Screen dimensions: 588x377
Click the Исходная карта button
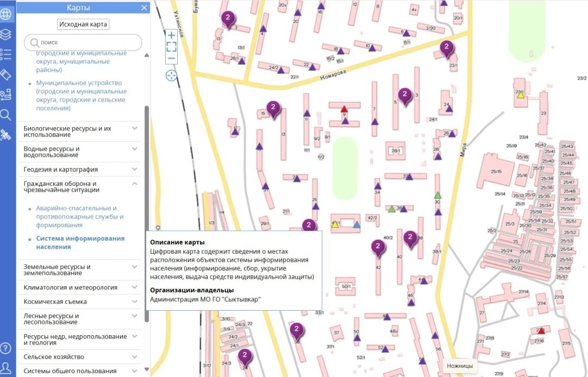coord(83,24)
